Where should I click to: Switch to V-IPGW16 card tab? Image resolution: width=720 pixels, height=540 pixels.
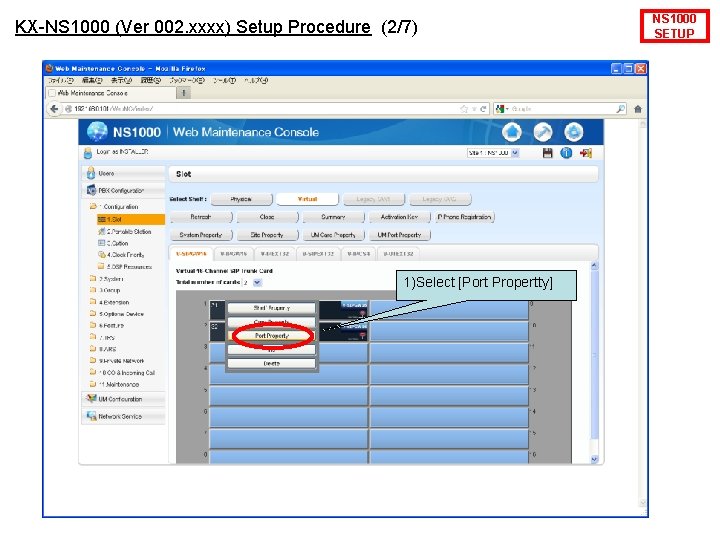(x=234, y=253)
